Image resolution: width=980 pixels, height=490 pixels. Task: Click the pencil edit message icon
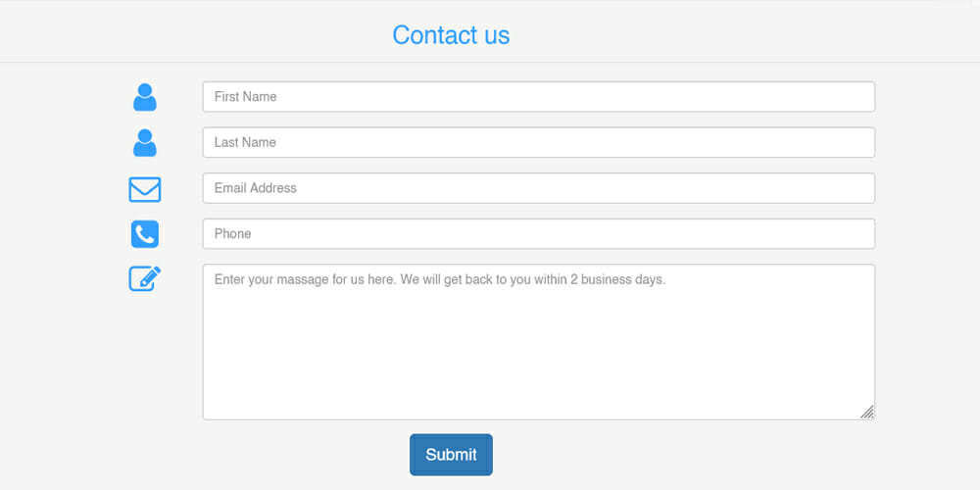145,279
